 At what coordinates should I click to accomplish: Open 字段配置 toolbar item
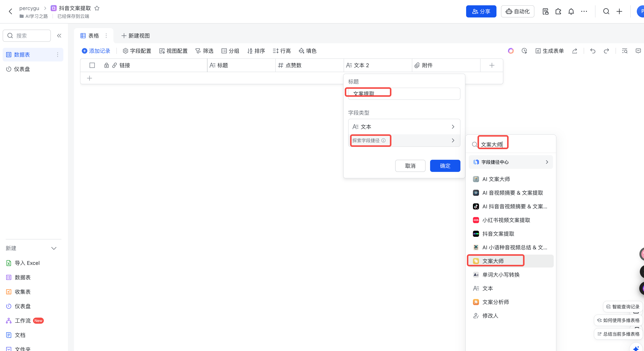pos(137,51)
